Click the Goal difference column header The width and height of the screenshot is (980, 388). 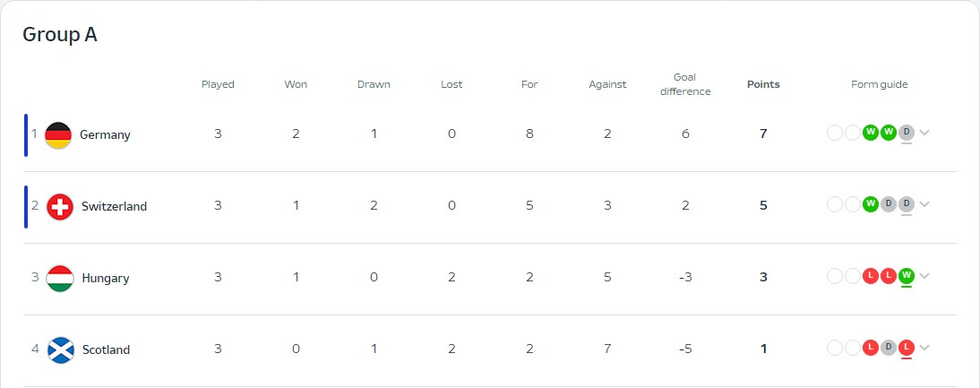(x=684, y=84)
